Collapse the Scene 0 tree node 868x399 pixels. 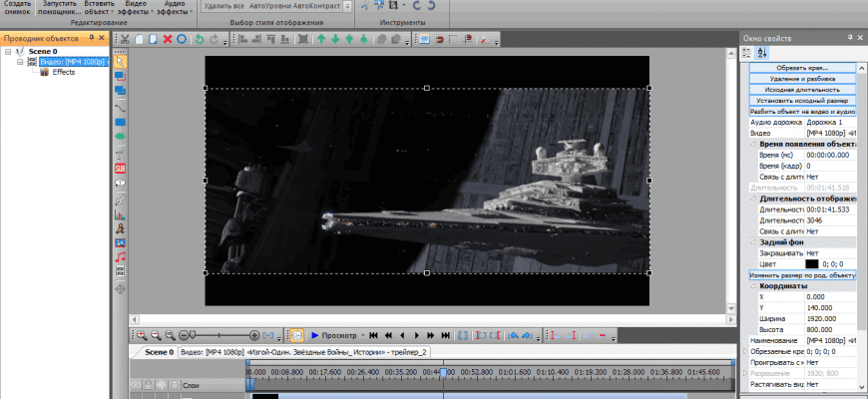click(x=8, y=52)
